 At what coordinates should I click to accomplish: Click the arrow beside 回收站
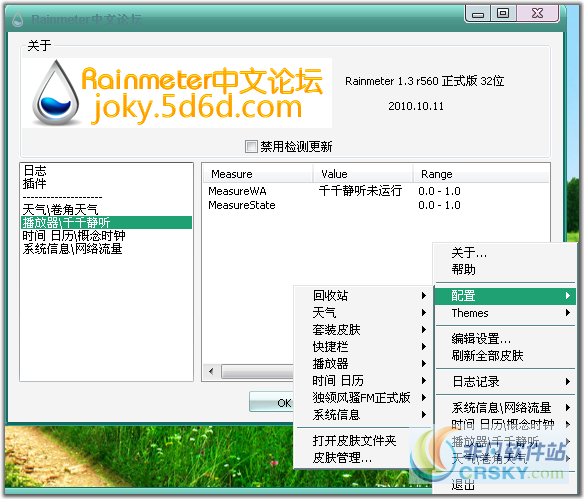424,296
